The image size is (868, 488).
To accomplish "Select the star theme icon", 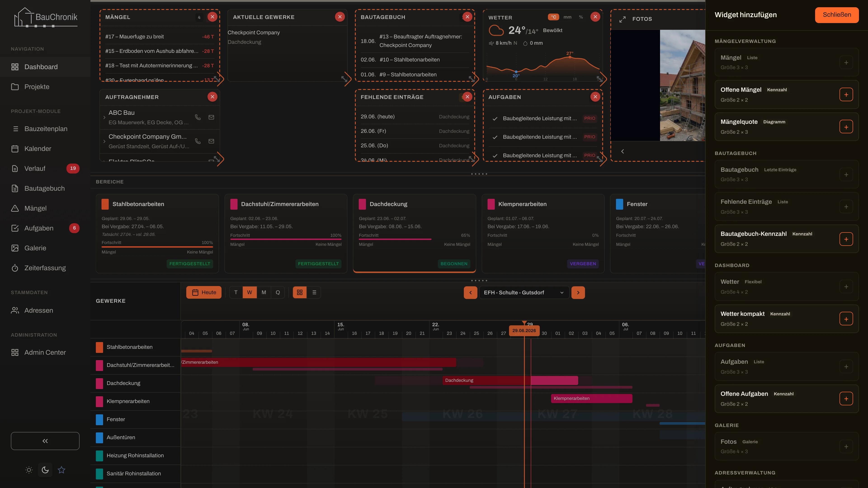I will coord(61,470).
